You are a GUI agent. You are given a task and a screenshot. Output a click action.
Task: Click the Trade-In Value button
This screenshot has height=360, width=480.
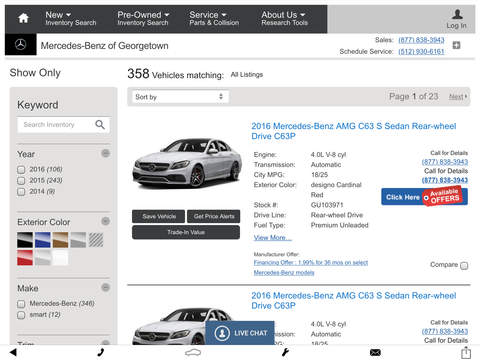[x=186, y=232]
